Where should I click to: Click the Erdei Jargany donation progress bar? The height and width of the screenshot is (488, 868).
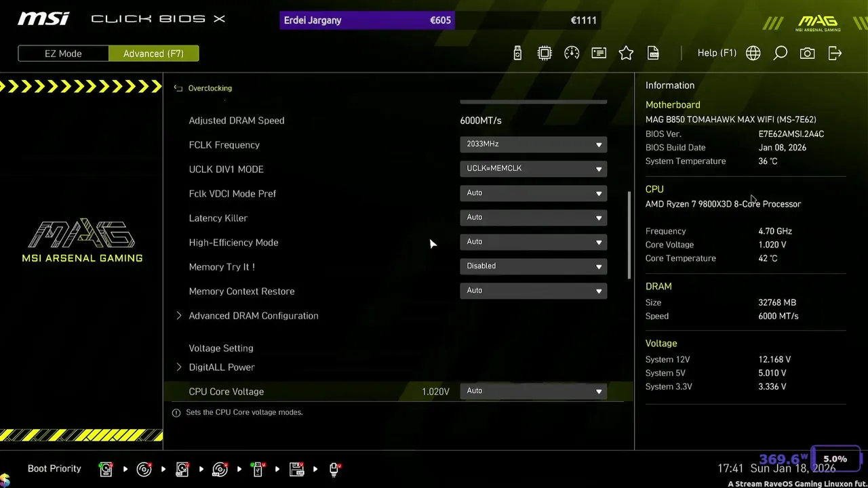(440, 20)
